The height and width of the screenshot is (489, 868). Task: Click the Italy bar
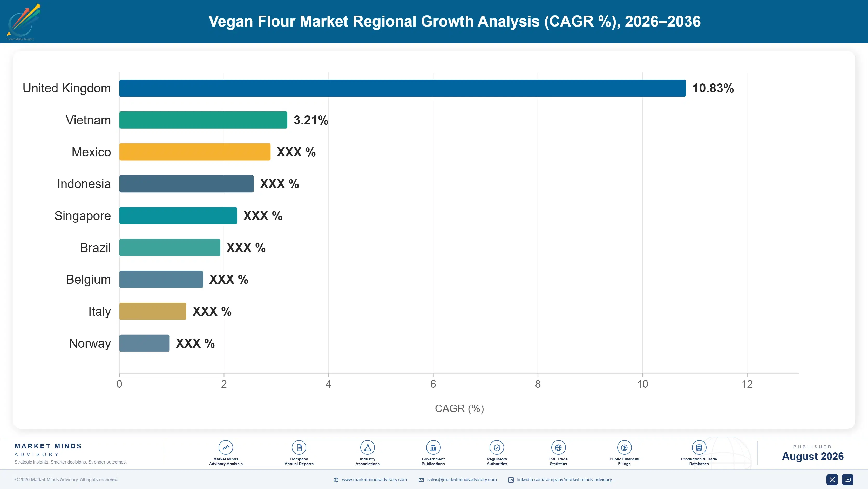click(153, 311)
